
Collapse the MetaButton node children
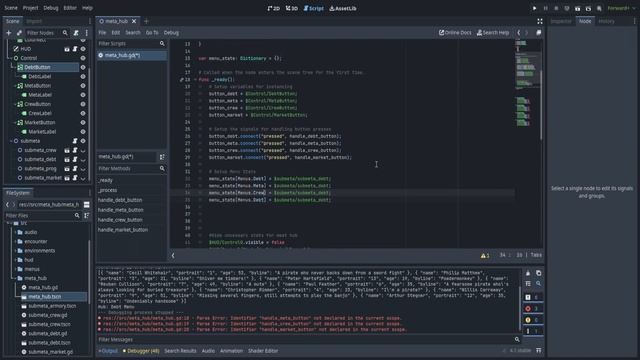(16, 86)
